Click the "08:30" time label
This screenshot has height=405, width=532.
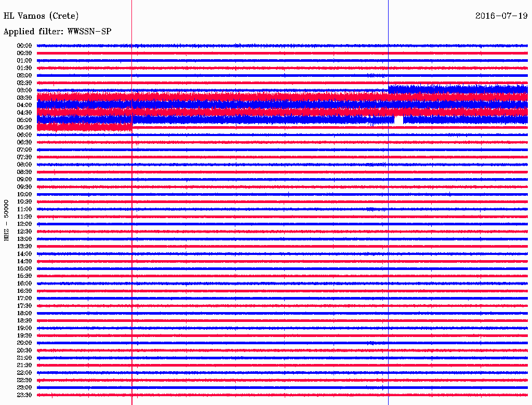[x=24, y=172]
